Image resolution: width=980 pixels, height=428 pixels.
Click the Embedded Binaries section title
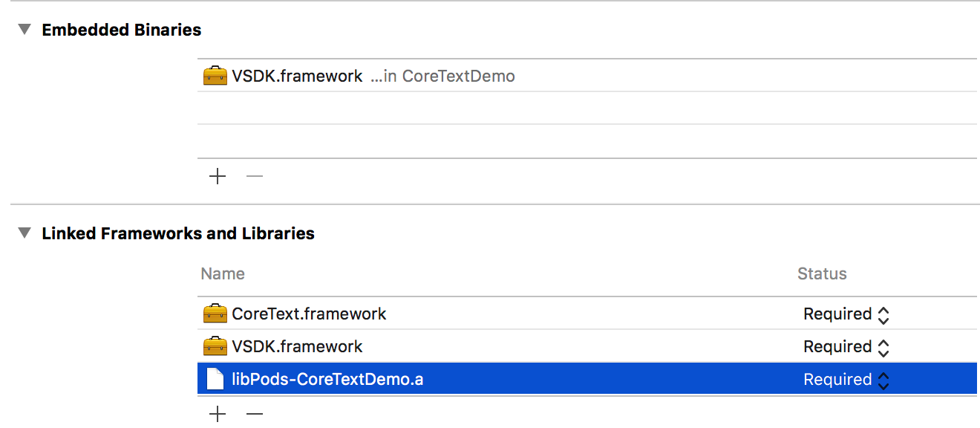122,30
